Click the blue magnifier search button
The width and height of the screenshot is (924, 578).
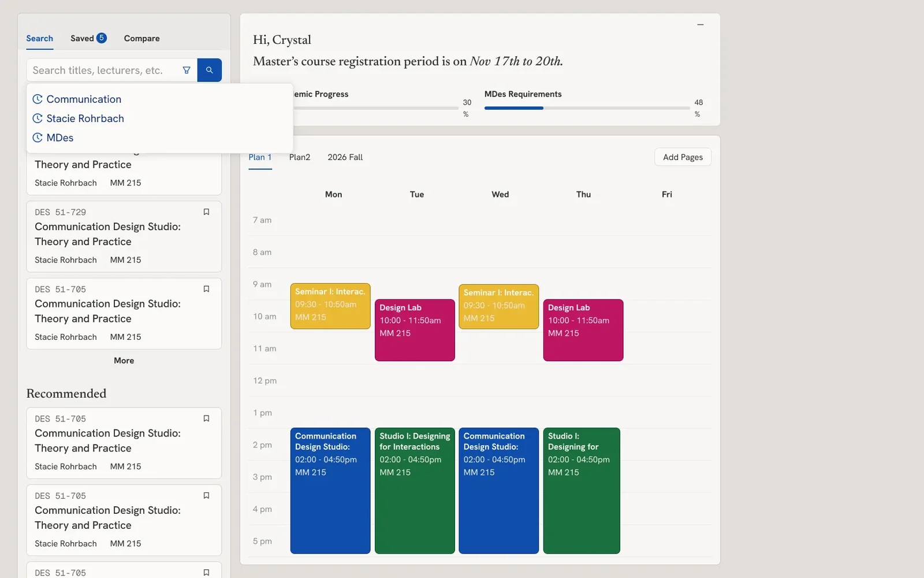[x=210, y=70]
